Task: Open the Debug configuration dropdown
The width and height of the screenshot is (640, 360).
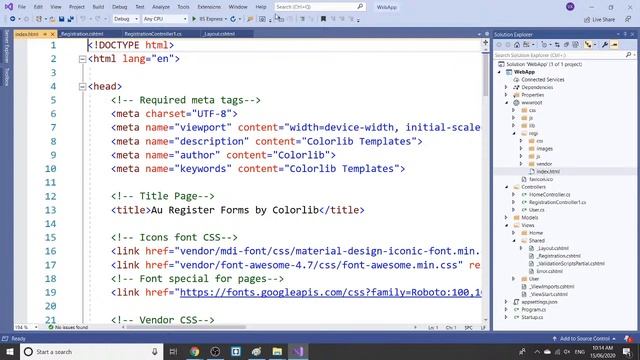Action: coord(126,19)
